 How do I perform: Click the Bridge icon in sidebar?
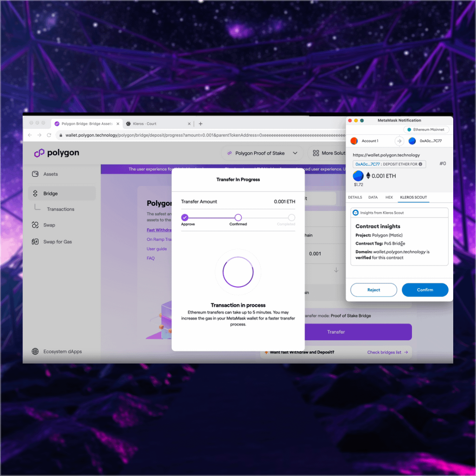(x=35, y=193)
